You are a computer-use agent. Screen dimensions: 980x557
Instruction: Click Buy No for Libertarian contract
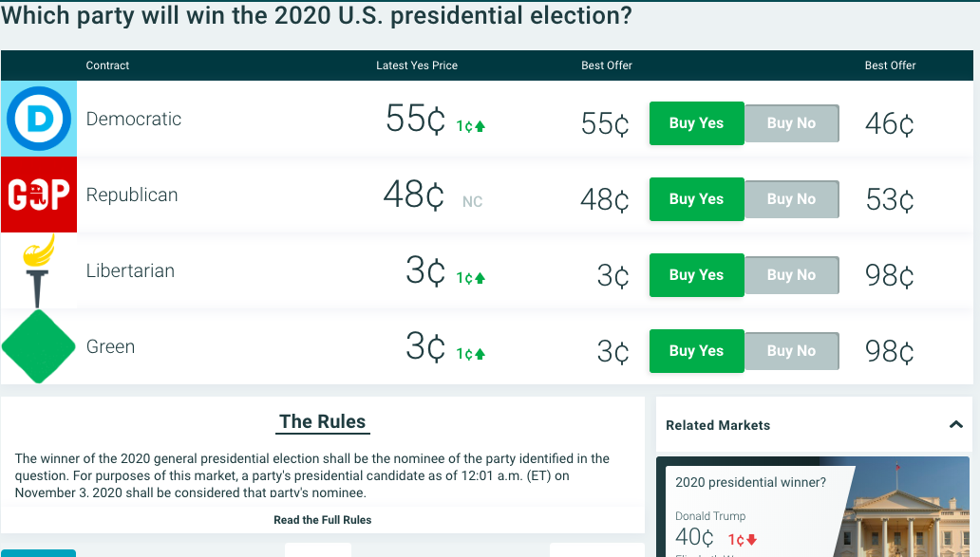[791, 275]
